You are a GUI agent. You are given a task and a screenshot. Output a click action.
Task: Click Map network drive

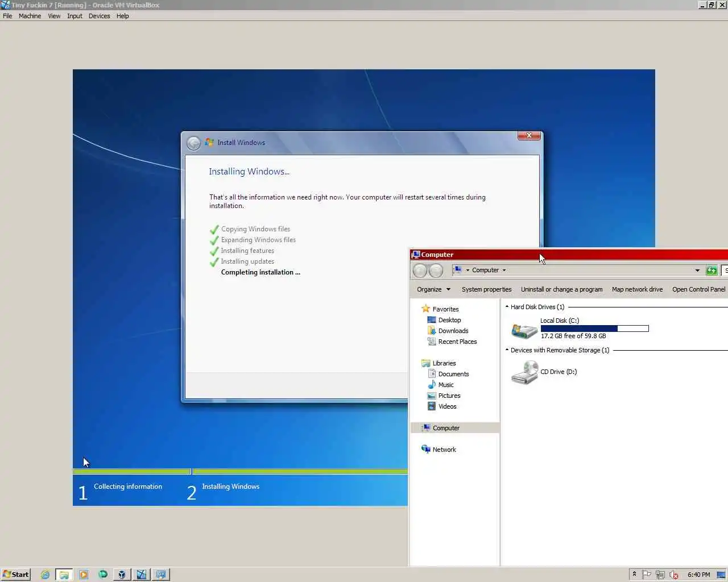pos(637,289)
